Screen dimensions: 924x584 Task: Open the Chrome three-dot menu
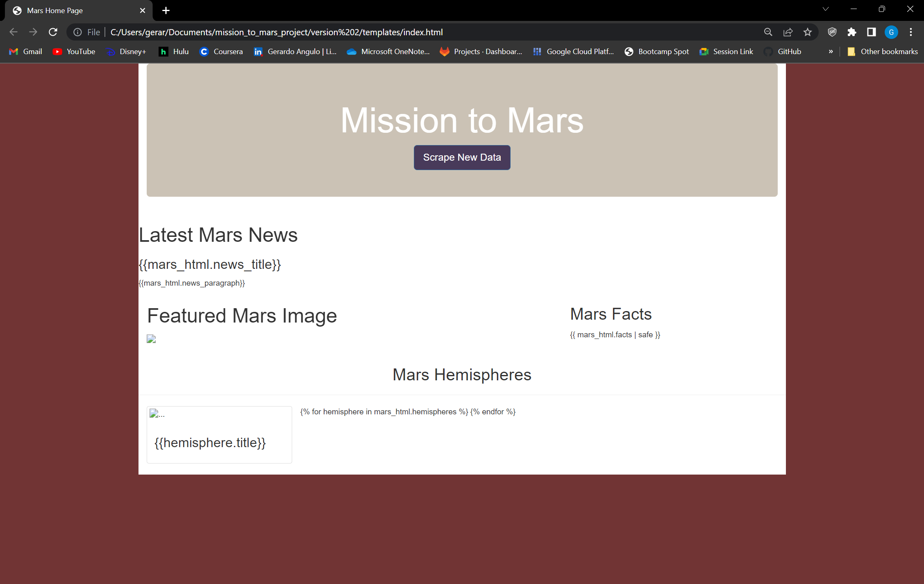911,32
